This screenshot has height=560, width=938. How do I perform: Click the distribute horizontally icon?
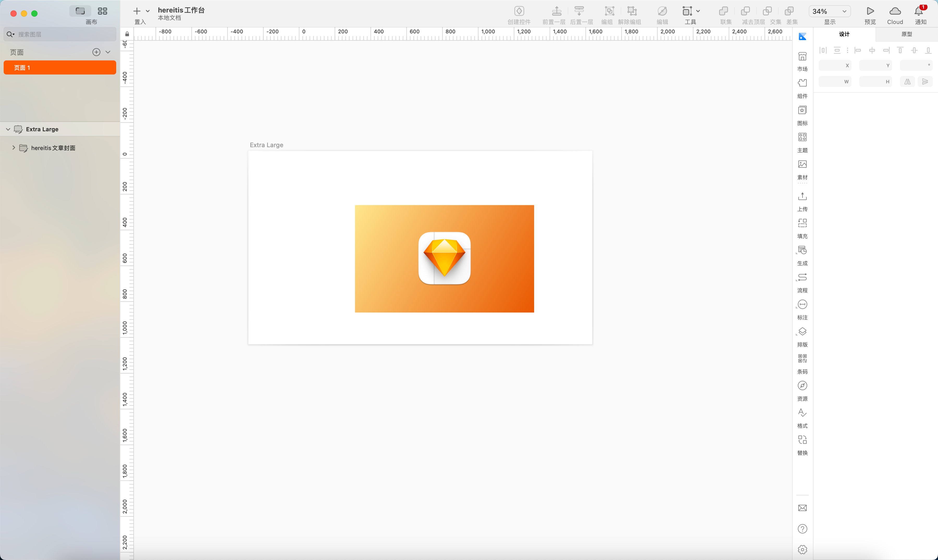click(823, 50)
